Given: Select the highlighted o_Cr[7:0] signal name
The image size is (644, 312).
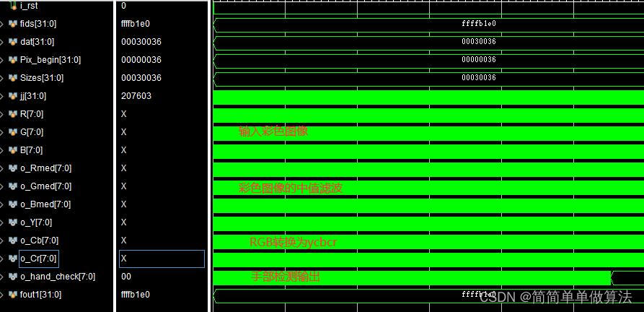Looking at the screenshot, I should [x=39, y=259].
